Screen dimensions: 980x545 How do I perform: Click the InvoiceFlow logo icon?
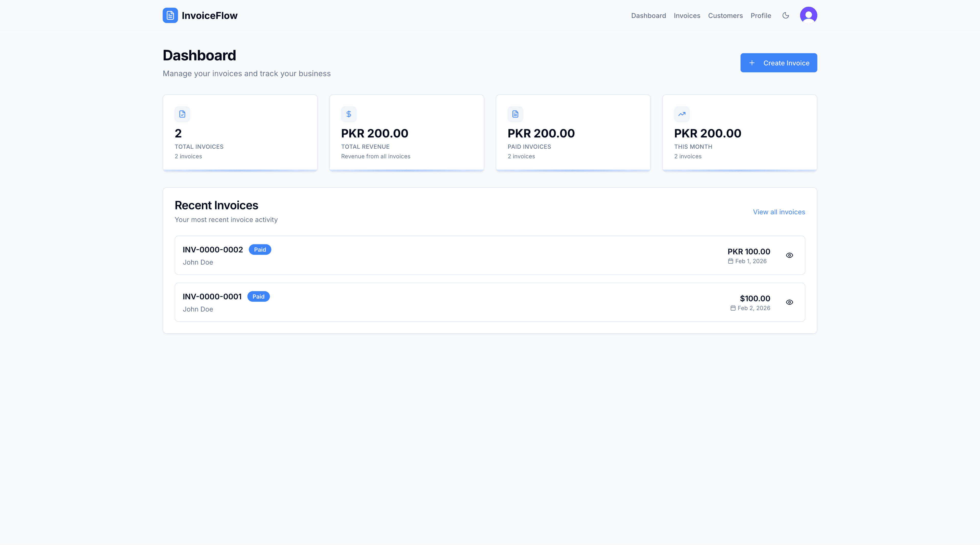170,16
